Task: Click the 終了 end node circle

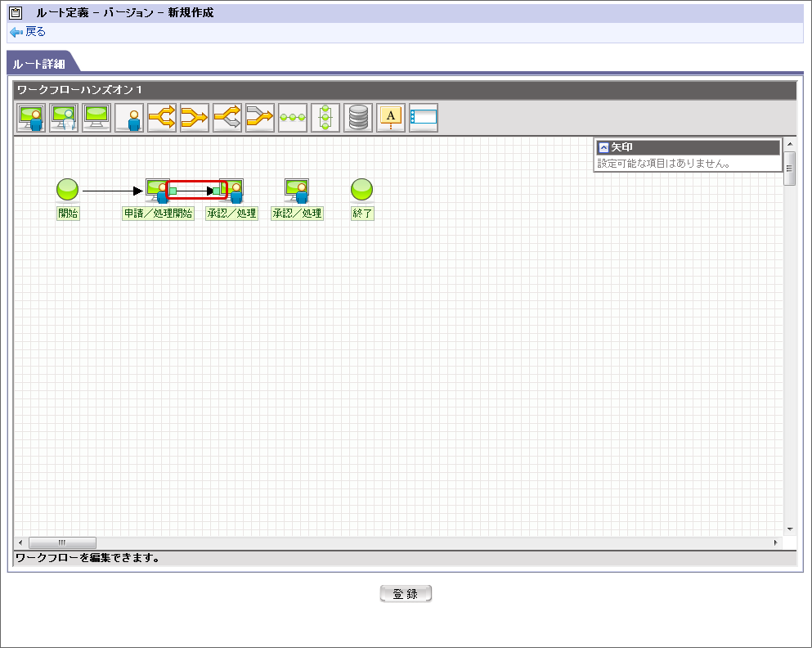Action: pyautogui.click(x=361, y=190)
